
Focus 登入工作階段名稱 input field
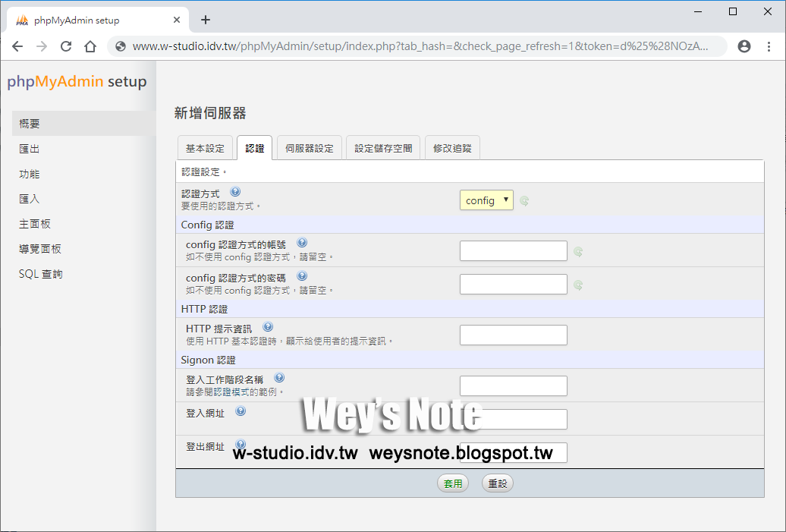tap(514, 386)
